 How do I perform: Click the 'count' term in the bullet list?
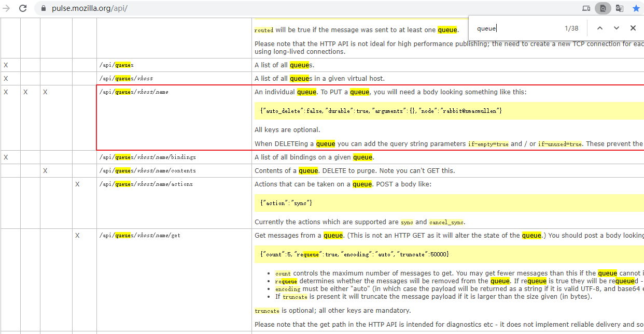(x=283, y=273)
